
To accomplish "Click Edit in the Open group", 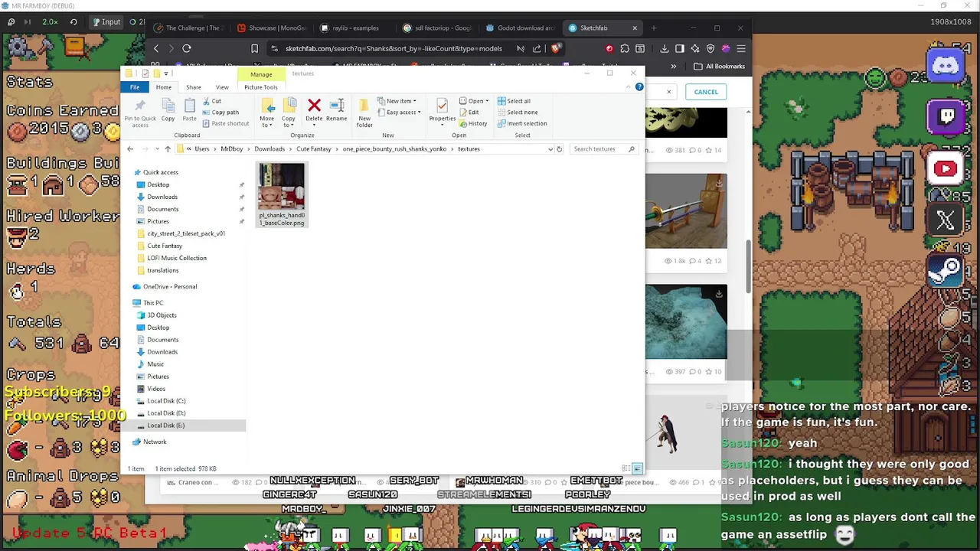I will [469, 112].
